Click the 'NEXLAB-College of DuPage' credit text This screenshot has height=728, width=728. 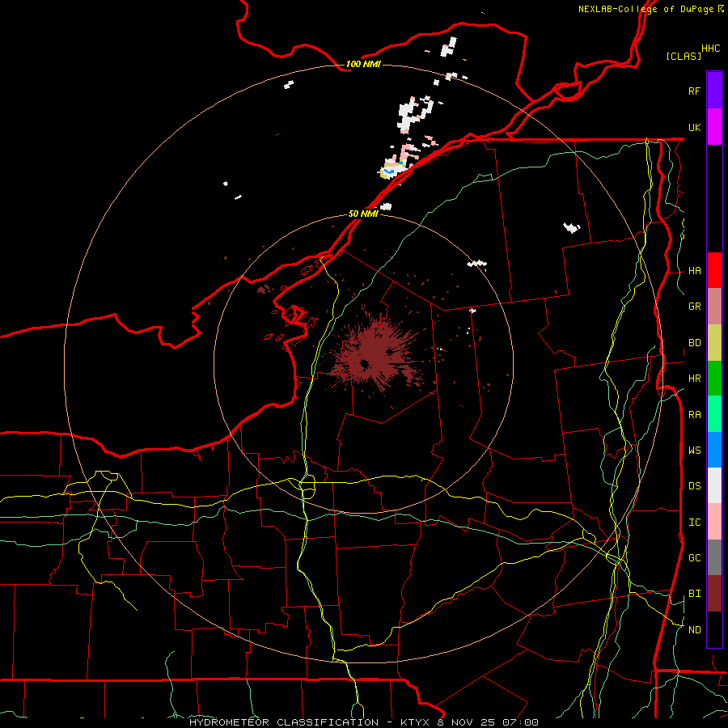coord(645,9)
